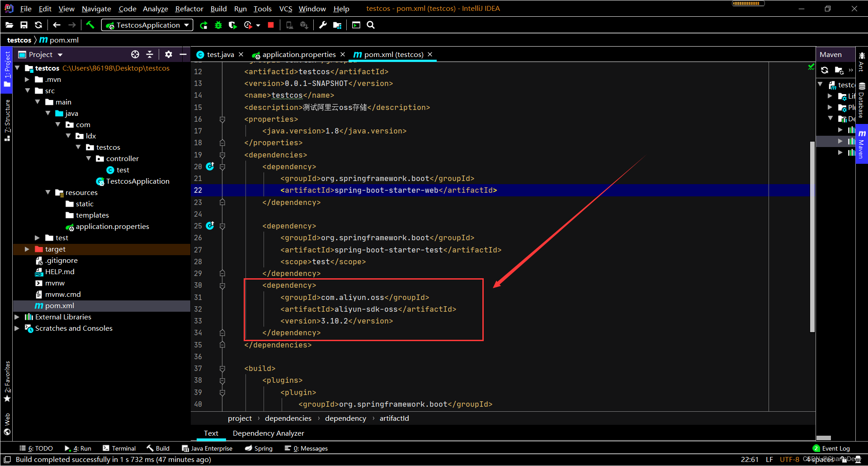Expand External Libraries node

tap(17, 317)
